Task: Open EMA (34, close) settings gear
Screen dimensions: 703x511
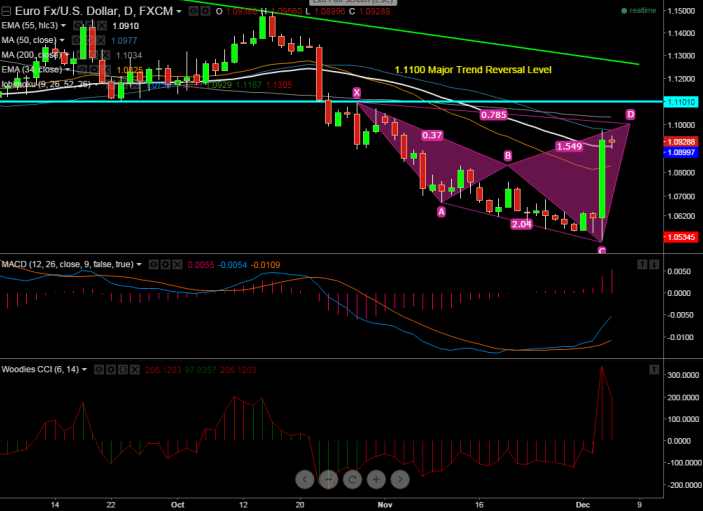Action: (94, 70)
